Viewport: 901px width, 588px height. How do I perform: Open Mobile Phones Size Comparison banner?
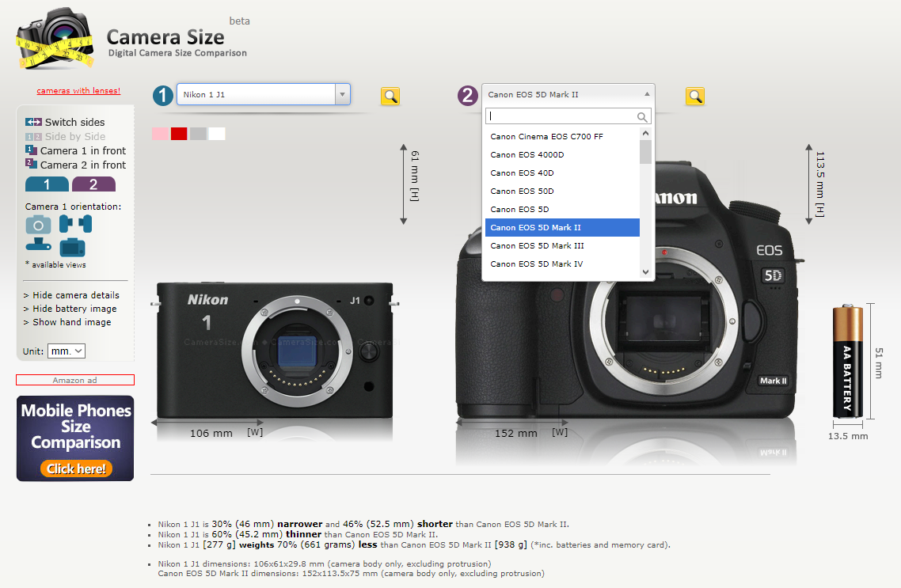[75, 438]
